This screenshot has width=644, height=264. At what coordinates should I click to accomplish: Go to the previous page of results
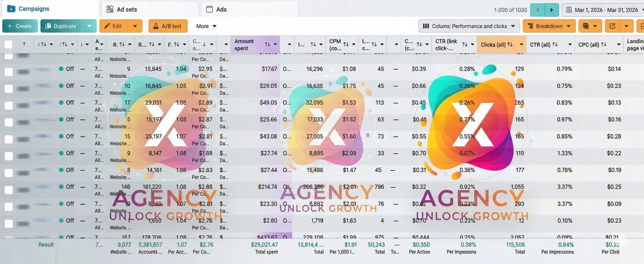pos(537,10)
